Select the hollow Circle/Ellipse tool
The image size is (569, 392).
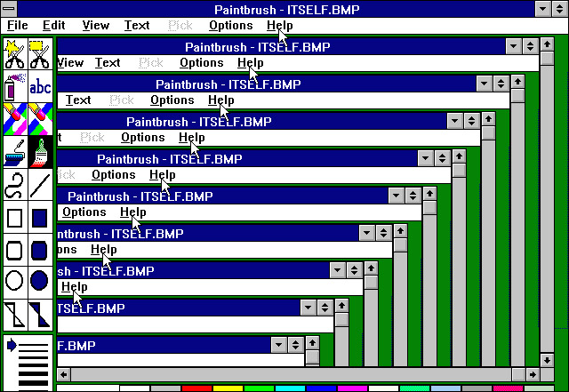14,282
